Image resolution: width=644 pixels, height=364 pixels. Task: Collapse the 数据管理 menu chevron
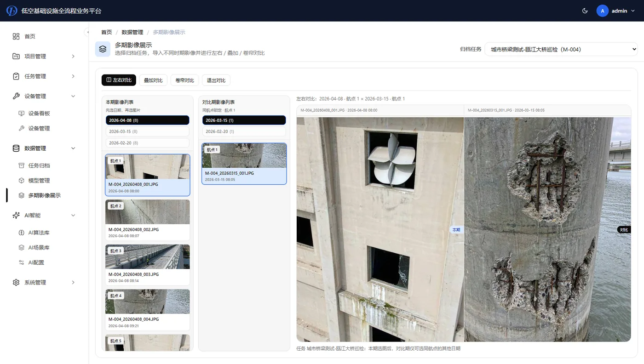pyautogui.click(x=73, y=148)
